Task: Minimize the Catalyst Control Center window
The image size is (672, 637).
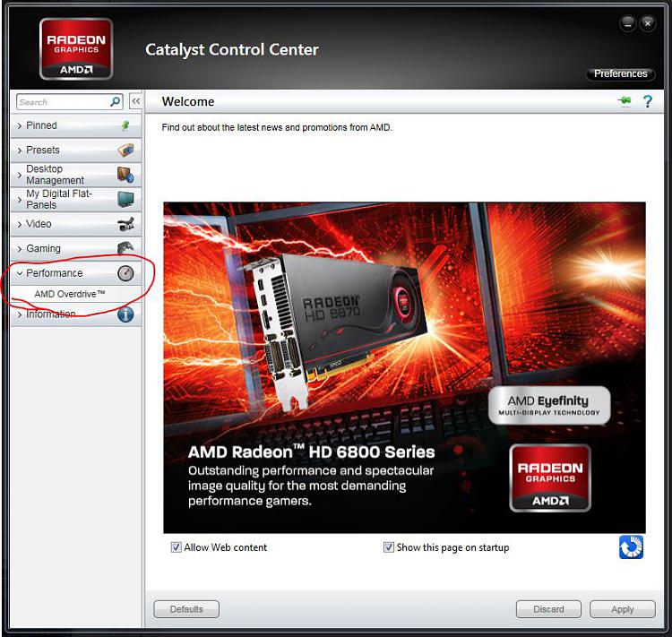Action: click(x=628, y=23)
